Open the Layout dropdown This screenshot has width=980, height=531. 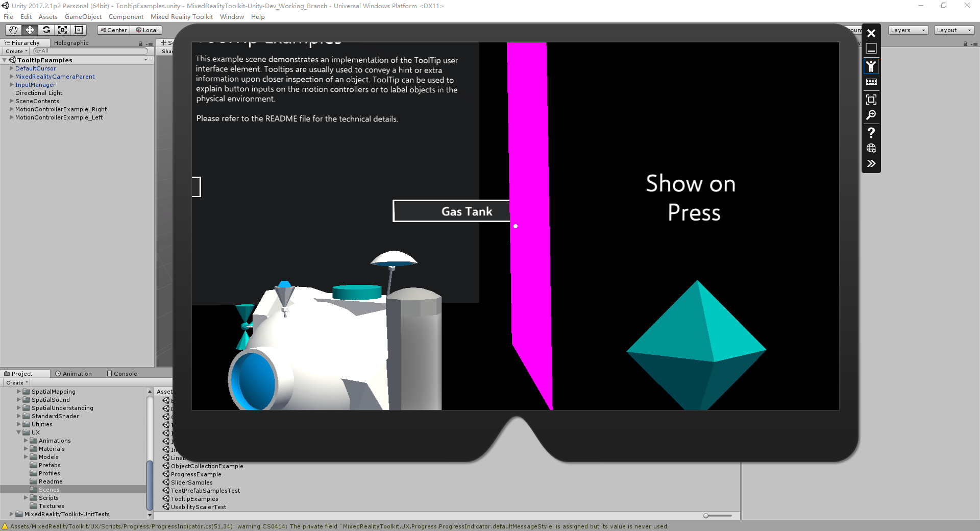953,30
